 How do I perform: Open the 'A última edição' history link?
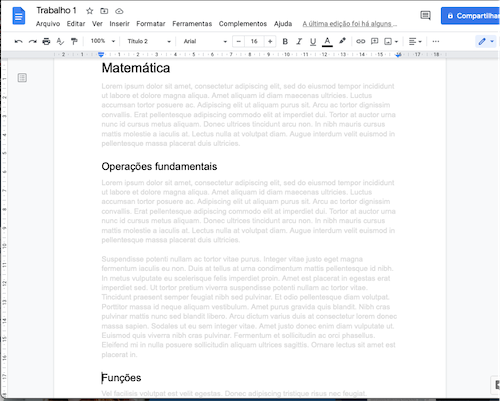[x=350, y=24]
